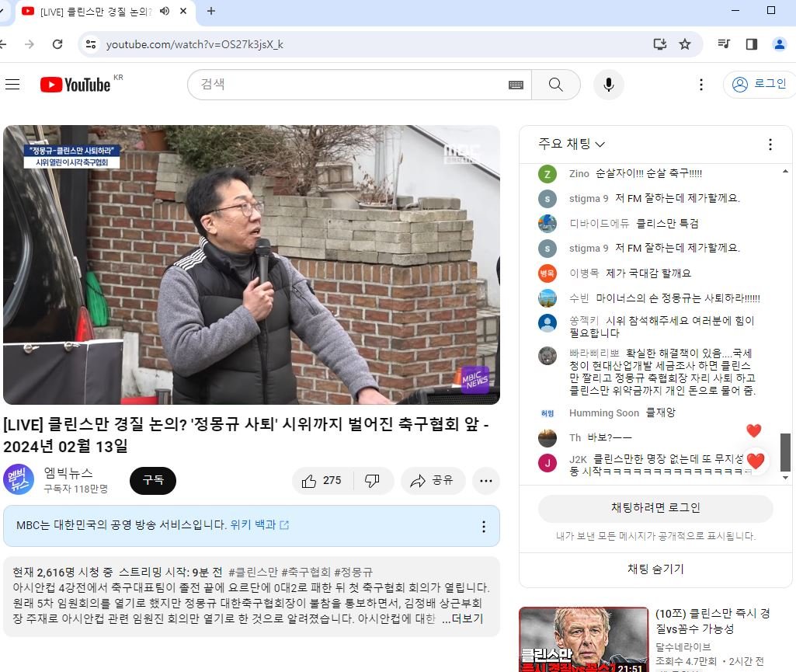
Task: Dislike the live video
Action: 372,481
